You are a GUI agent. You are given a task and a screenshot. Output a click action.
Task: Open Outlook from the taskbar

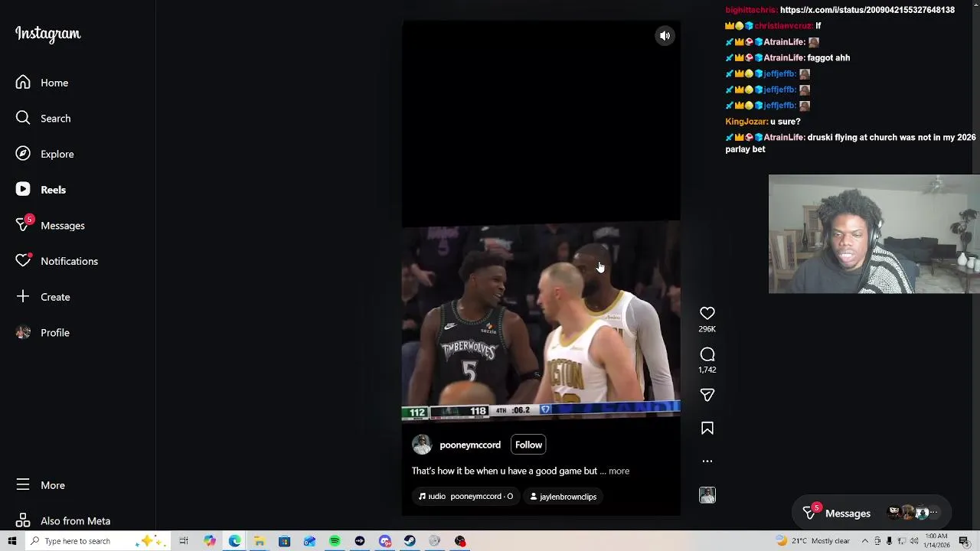[309, 541]
